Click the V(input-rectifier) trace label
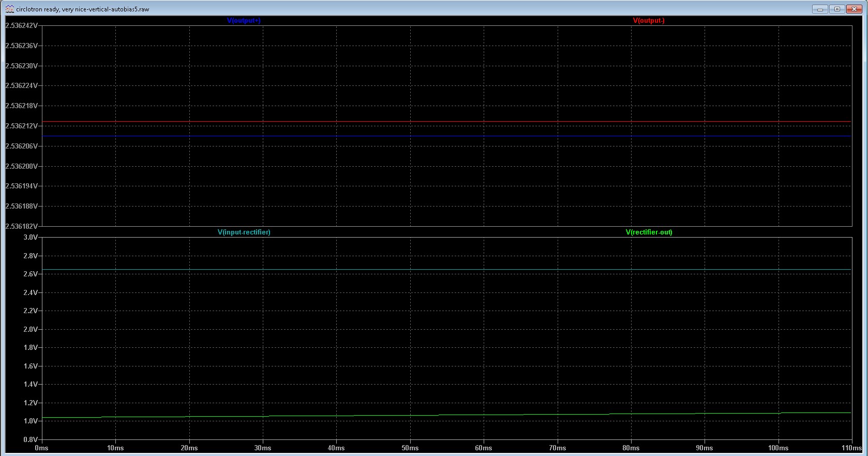The height and width of the screenshot is (456, 868). [244, 232]
